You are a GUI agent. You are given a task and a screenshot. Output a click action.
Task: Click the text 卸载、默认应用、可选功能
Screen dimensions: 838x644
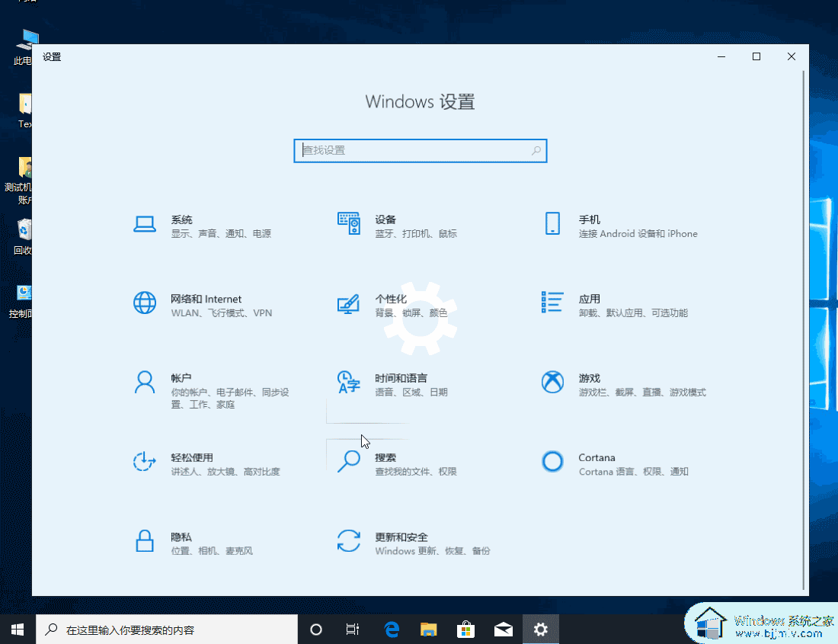pos(633,312)
